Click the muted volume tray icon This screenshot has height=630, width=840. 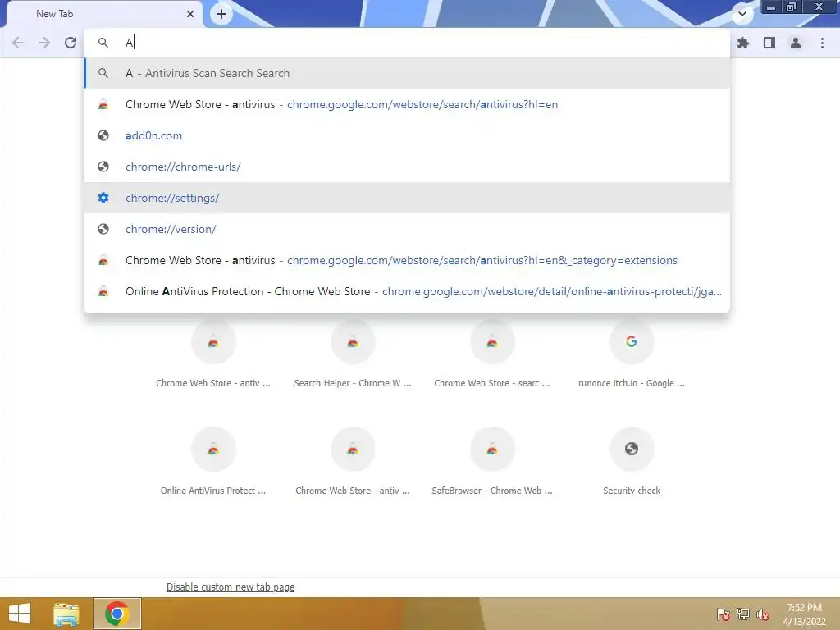click(x=763, y=614)
